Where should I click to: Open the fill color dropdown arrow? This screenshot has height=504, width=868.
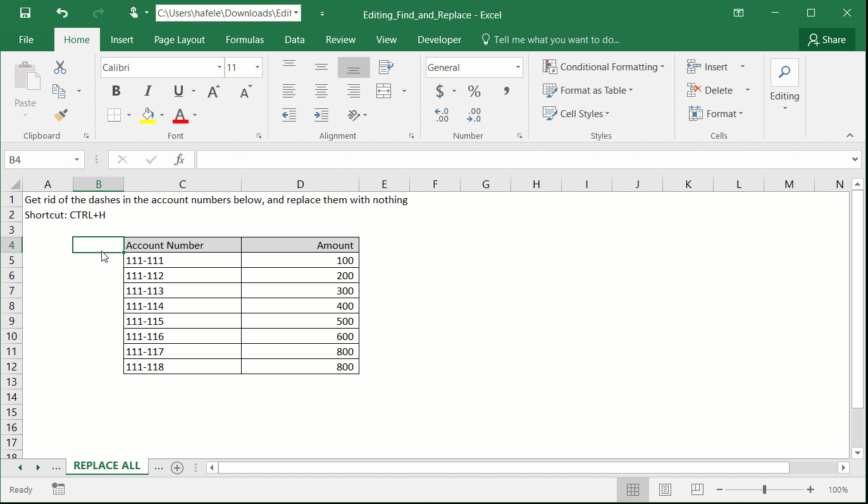(162, 115)
